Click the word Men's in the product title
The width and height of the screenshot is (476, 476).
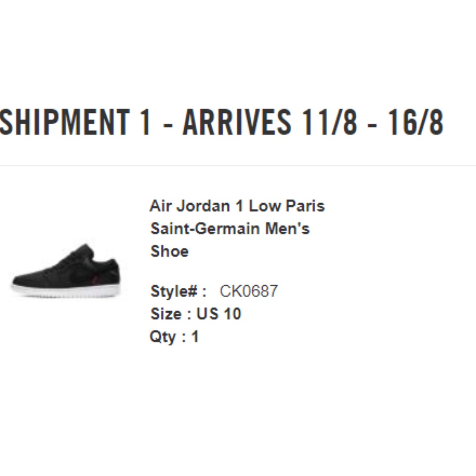(x=287, y=229)
